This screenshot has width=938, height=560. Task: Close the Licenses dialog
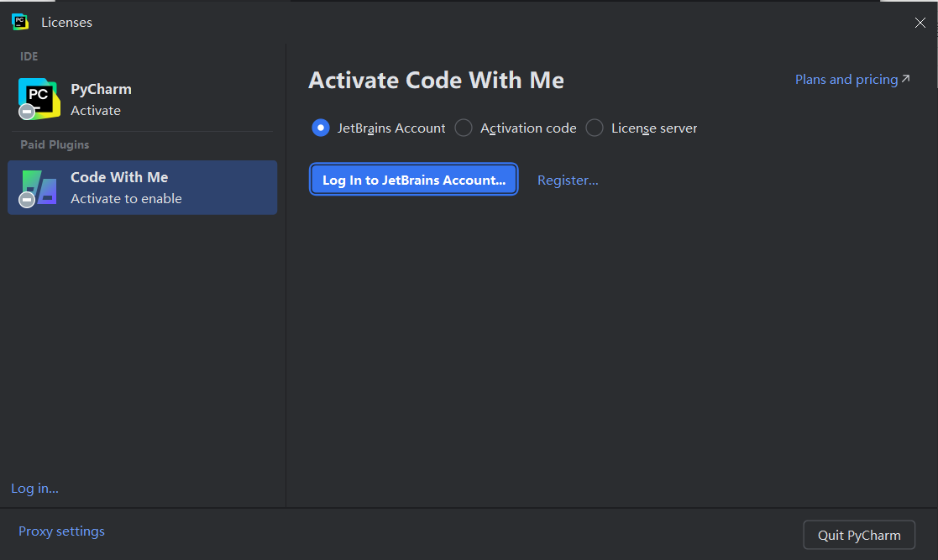920,23
